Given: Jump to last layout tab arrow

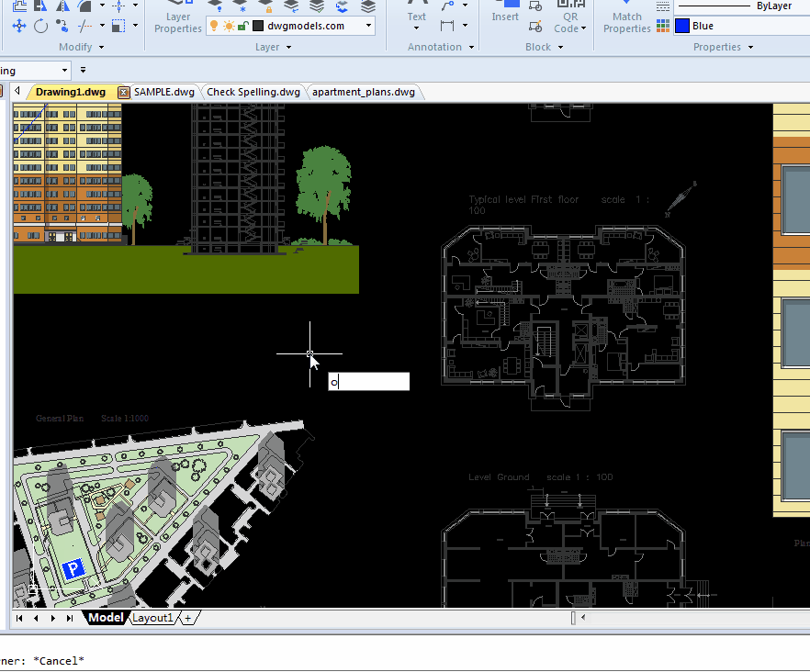Looking at the screenshot, I should [x=69, y=618].
